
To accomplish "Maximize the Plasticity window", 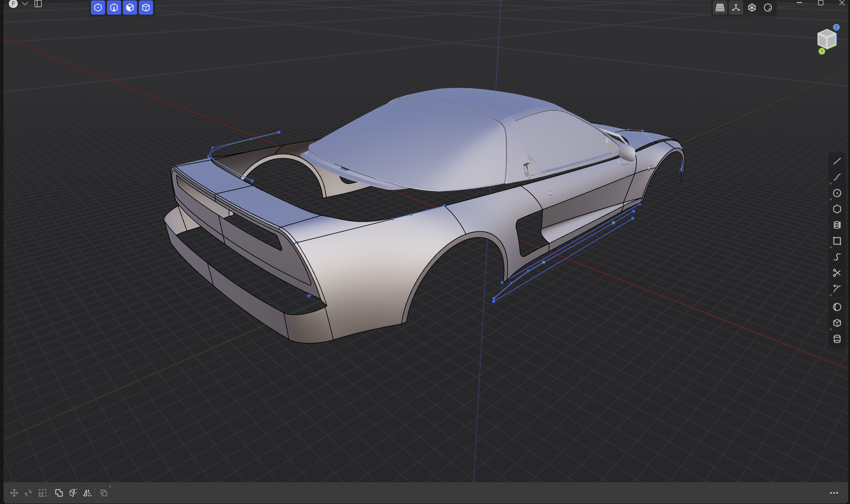I will coord(821,3).
